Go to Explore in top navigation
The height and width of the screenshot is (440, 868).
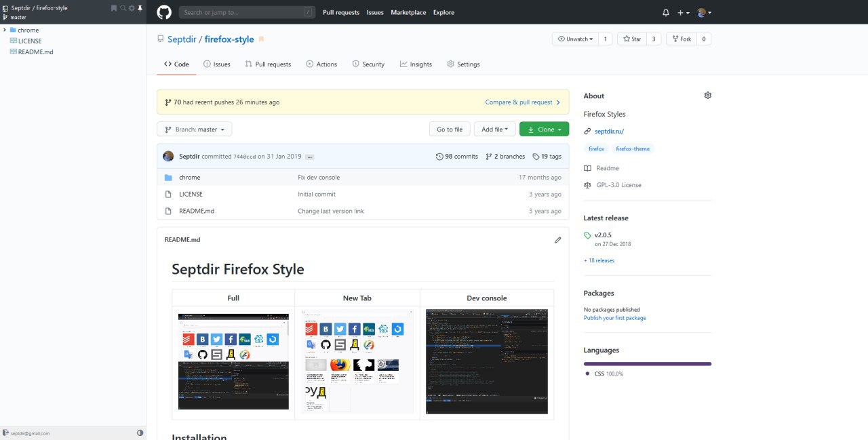tap(443, 12)
